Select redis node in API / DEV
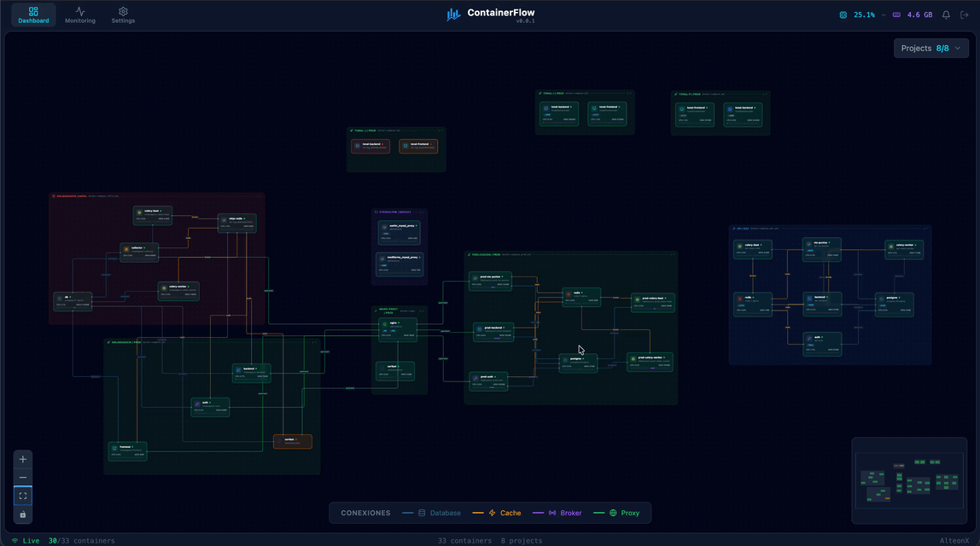Viewport: 980px width, 546px height. [x=753, y=305]
